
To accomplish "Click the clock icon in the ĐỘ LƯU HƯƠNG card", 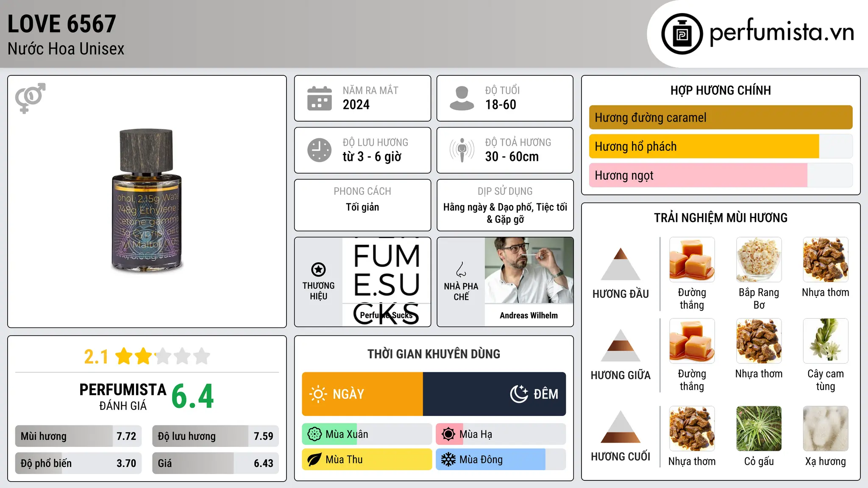I will tap(320, 150).
